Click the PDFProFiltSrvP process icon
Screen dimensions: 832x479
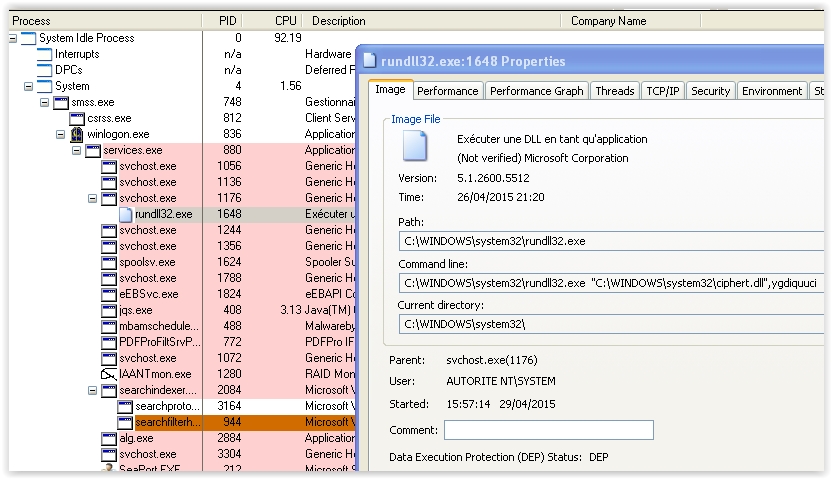[109, 342]
